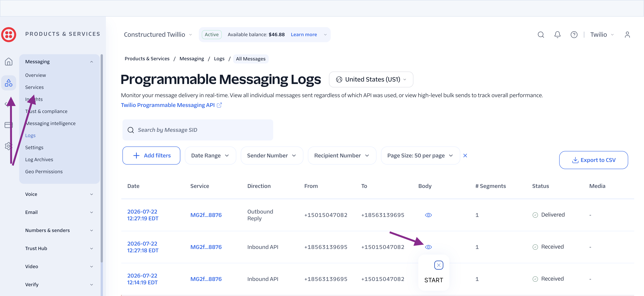644x296 pixels.
Task: Click the Add filters button
Action: click(x=151, y=156)
